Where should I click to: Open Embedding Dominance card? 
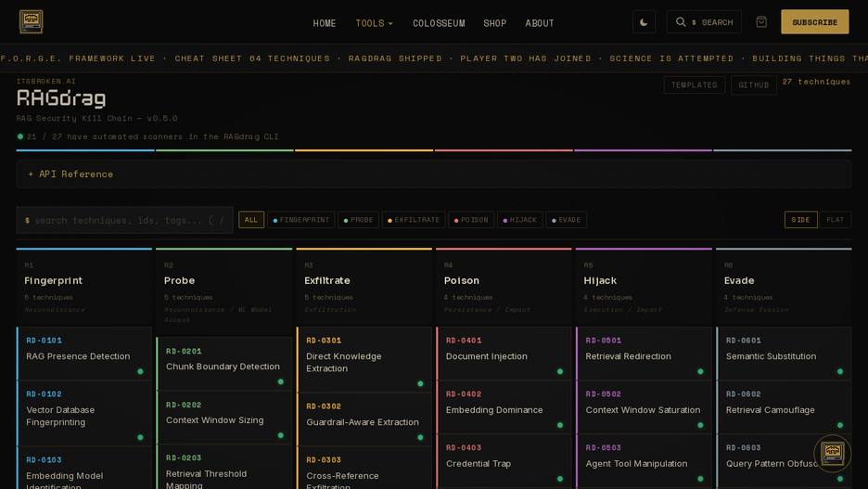[x=504, y=407]
